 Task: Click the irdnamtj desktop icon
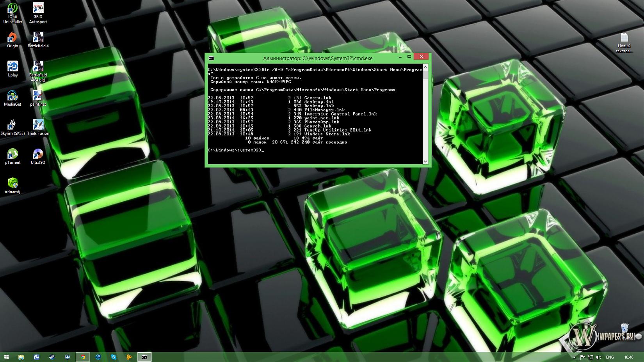click(x=12, y=186)
